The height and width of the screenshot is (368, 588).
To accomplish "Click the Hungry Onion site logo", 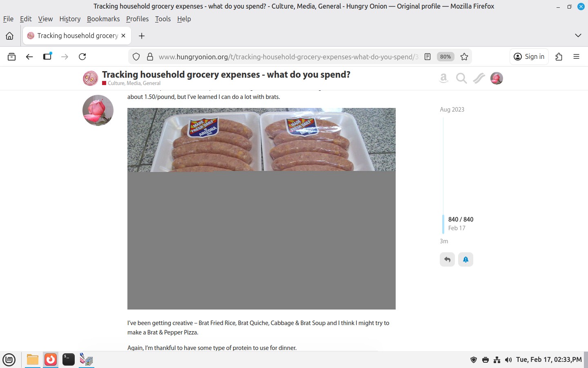I will 90,78.
